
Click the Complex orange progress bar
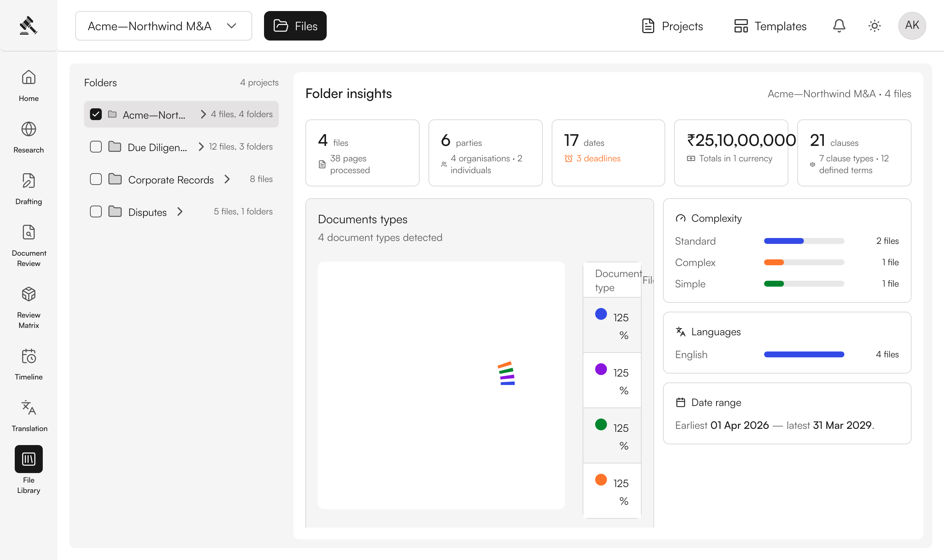[x=804, y=262]
